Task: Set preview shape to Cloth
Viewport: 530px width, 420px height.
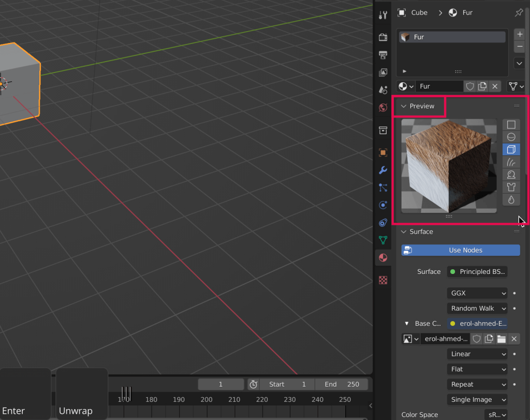Action: coord(511,187)
